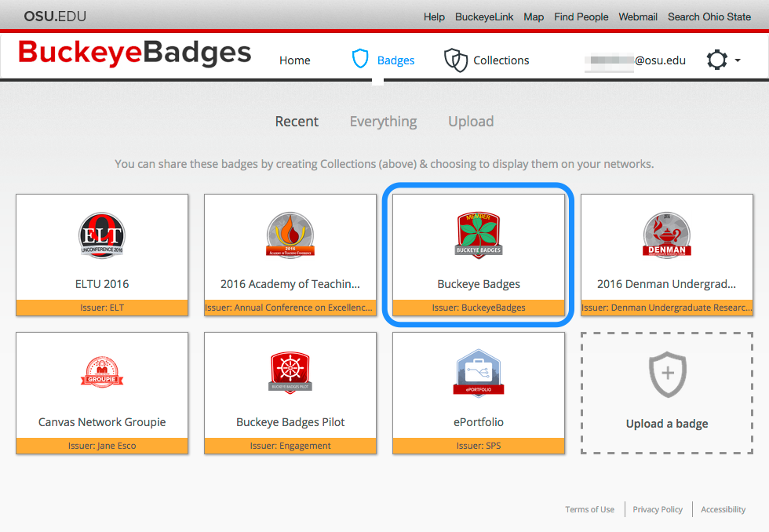Click the BuckeyeBadges logo
Image resolution: width=769 pixels, height=532 pixels.
click(x=135, y=53)
